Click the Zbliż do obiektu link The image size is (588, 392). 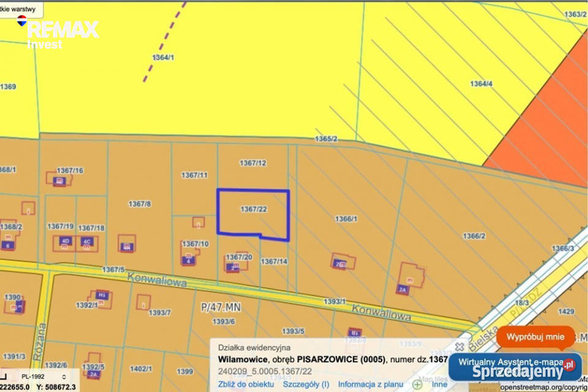tap(246, 385)
